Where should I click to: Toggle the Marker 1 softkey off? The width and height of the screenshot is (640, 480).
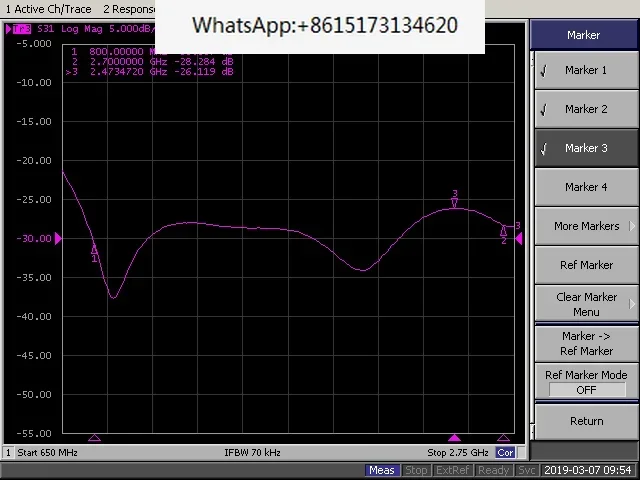coord(585,70)
